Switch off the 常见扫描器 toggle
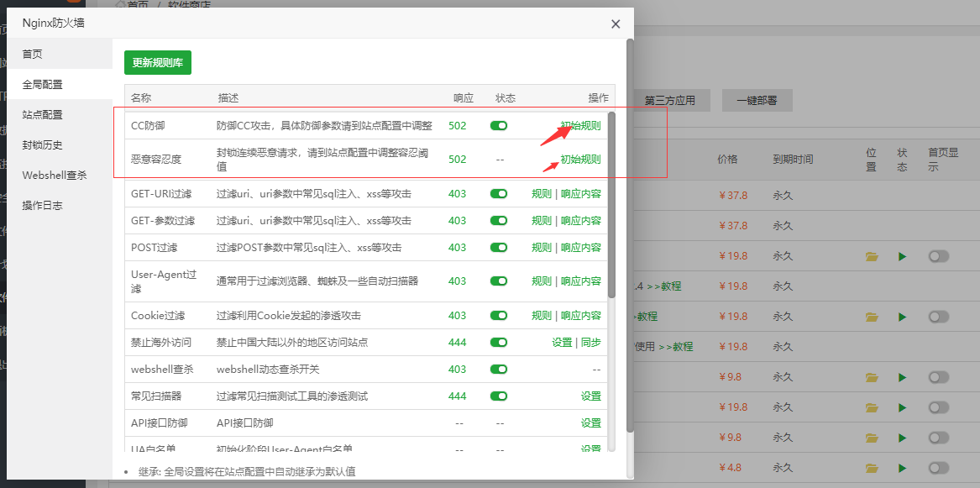Screen dimensions: 980x488 (499, 396)
